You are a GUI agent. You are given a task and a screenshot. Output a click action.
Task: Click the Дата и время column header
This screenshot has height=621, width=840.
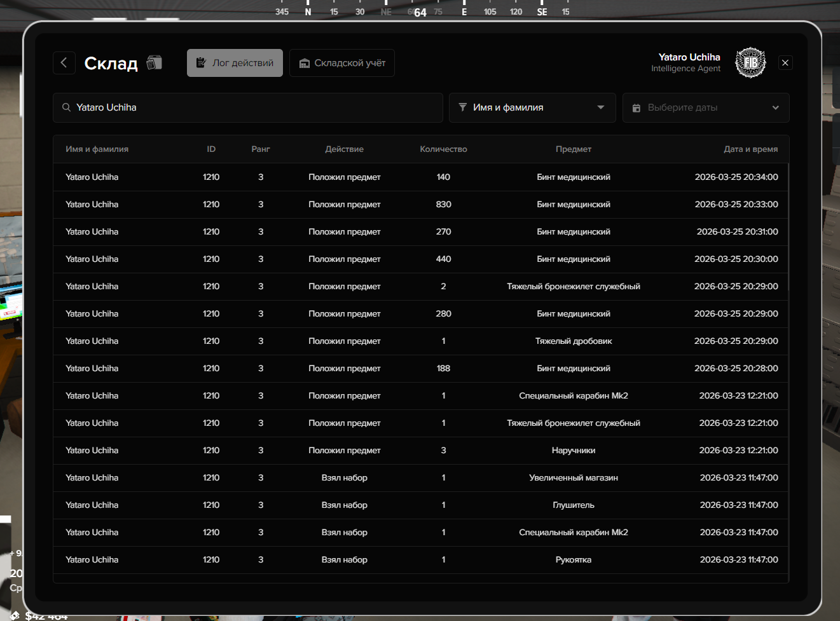tap(750, 149)
